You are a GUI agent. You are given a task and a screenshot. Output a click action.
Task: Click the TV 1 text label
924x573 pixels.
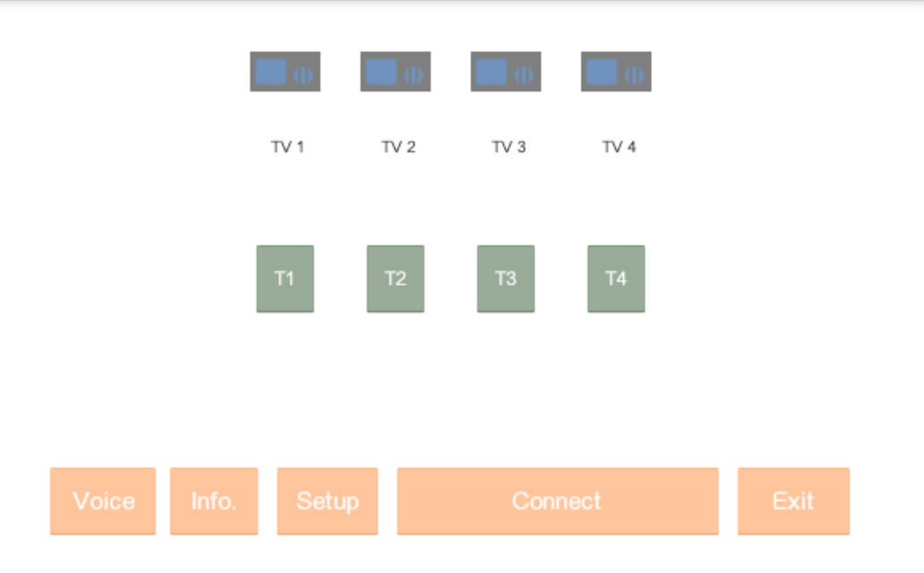[287, 147]
